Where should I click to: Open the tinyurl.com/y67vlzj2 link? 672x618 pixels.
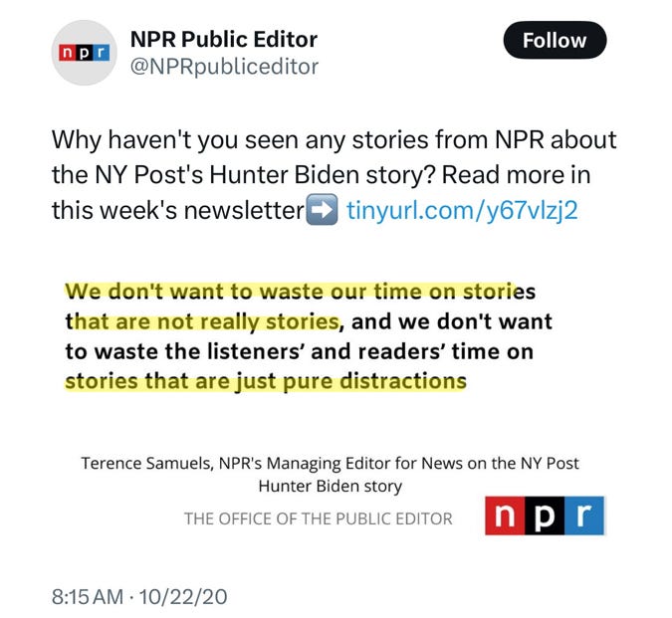[462, 210]
